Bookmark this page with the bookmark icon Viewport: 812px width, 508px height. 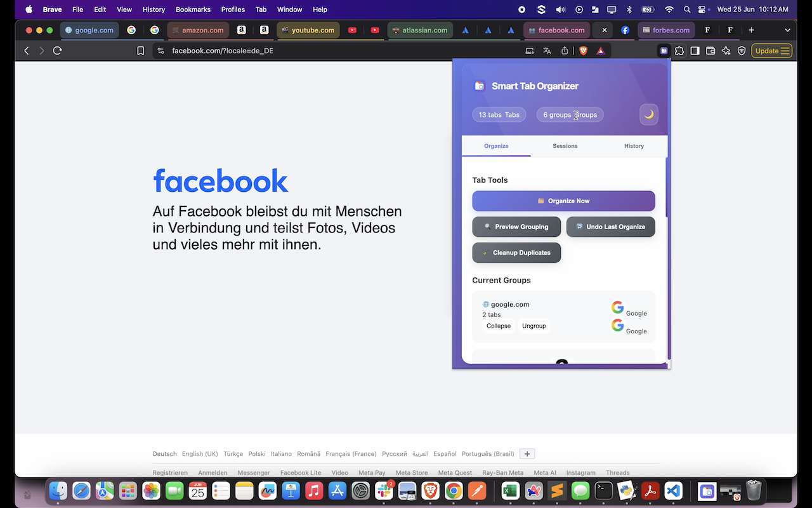pos(141,51)
